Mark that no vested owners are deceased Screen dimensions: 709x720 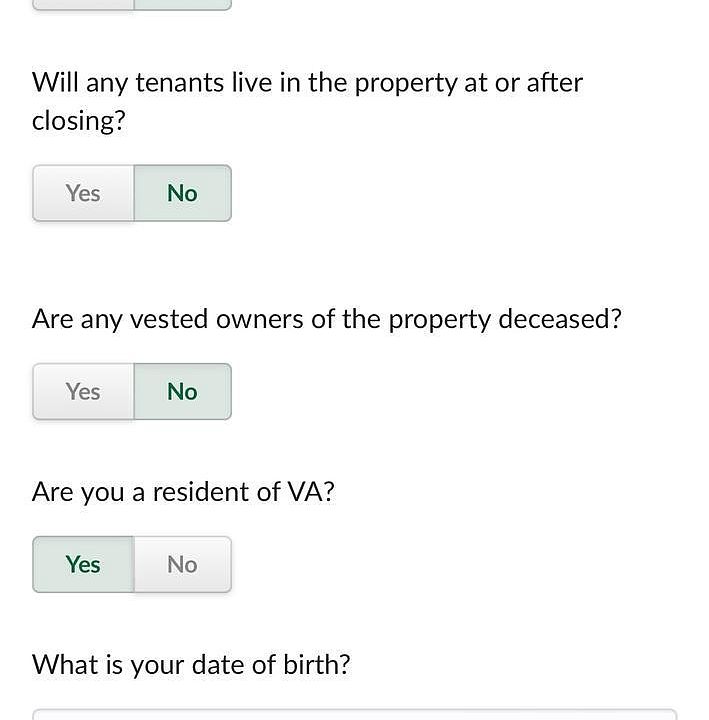(x=182, y=391)
